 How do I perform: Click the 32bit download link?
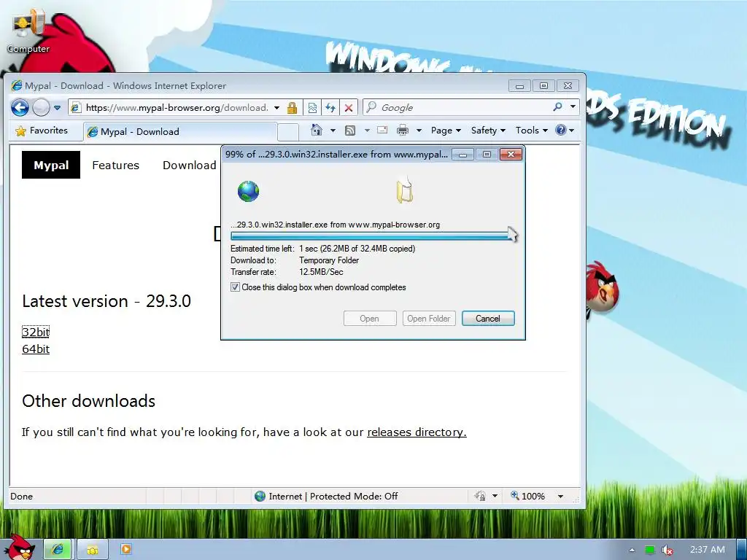[36, 332]
